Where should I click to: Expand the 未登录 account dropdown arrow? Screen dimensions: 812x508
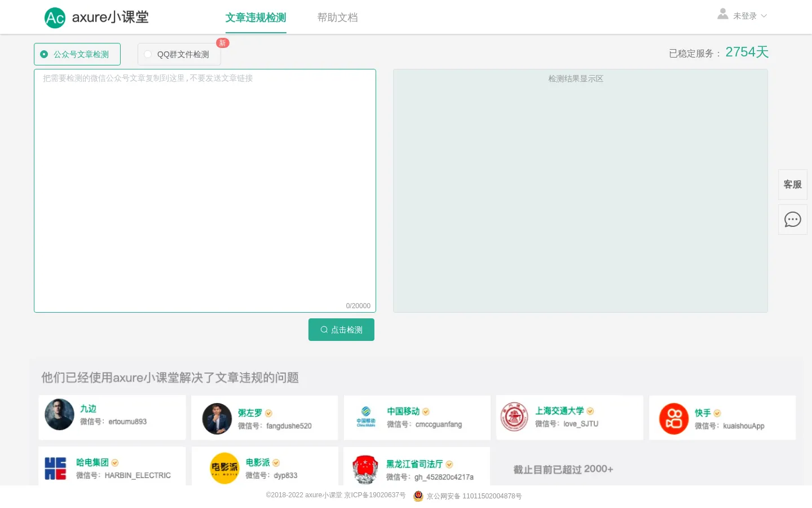764,16
